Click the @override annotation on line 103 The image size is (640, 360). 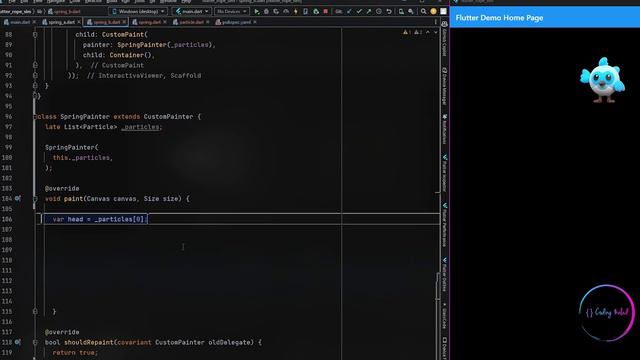(x=62, y=189)
